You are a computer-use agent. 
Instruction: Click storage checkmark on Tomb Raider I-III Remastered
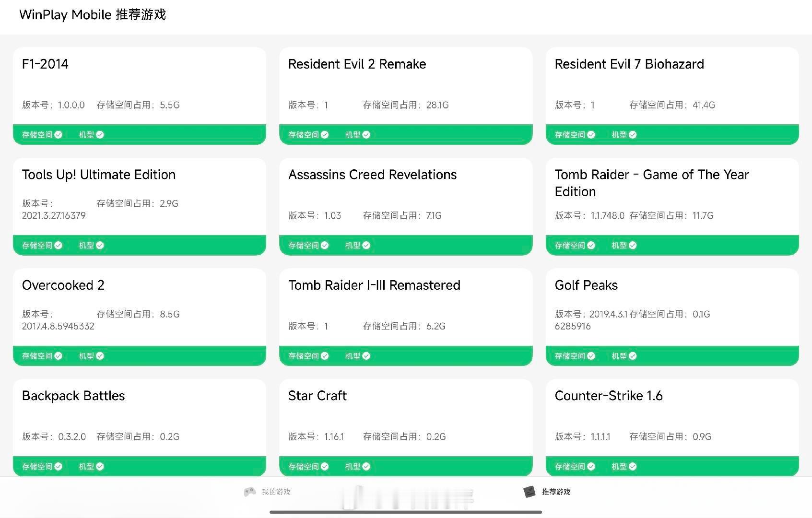325,356
